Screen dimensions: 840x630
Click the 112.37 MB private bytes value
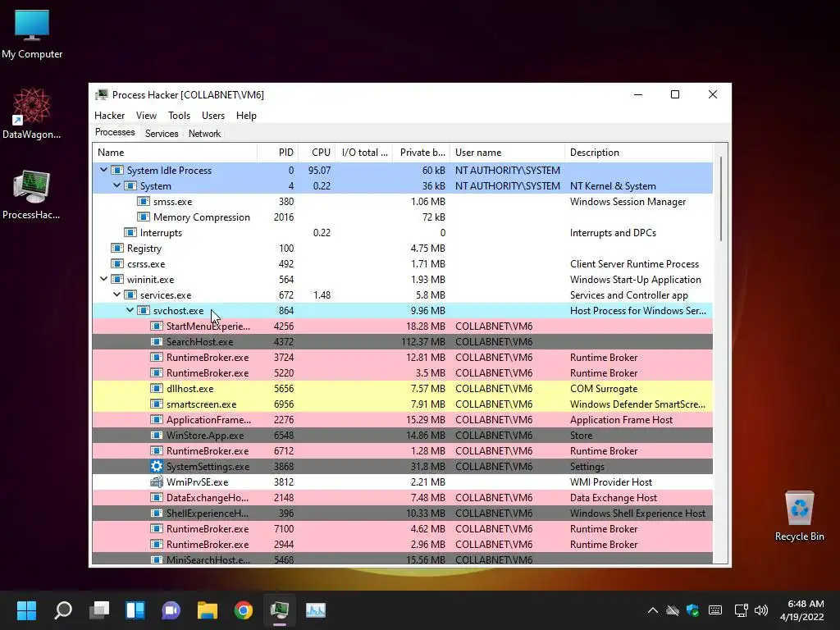[x=423, y=342]
